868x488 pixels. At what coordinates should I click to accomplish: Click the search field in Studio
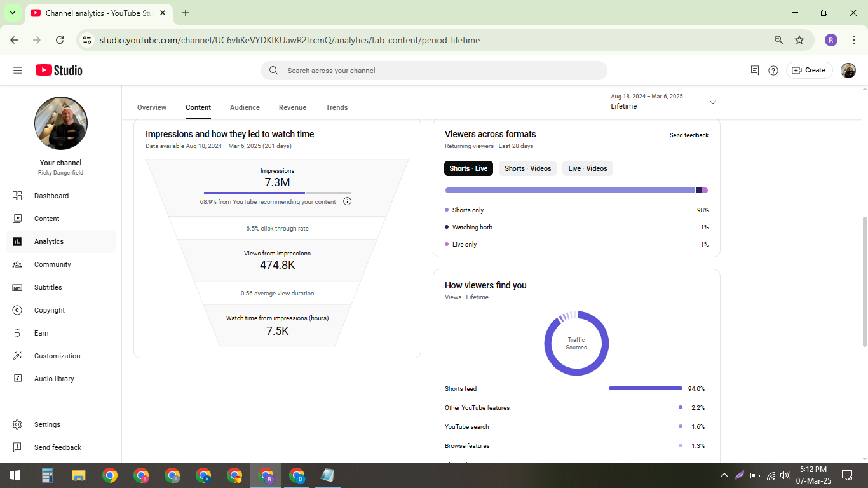(433, 71)
